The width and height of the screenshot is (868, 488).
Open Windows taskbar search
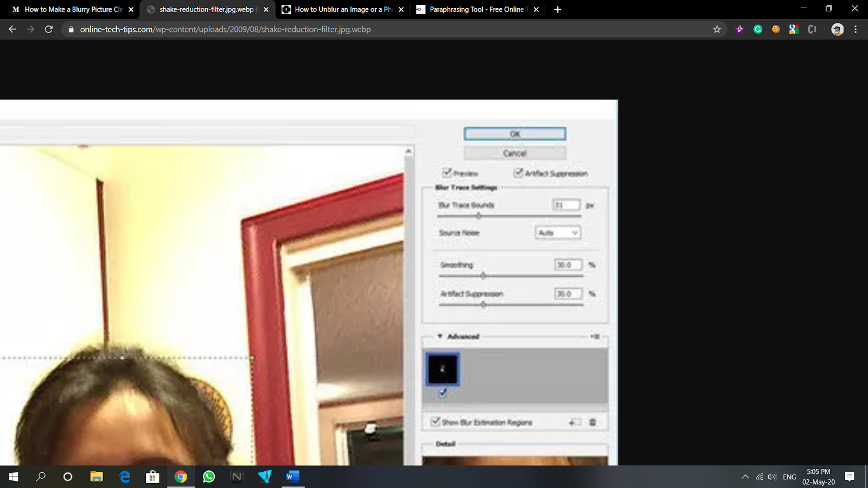click(41, 477)
